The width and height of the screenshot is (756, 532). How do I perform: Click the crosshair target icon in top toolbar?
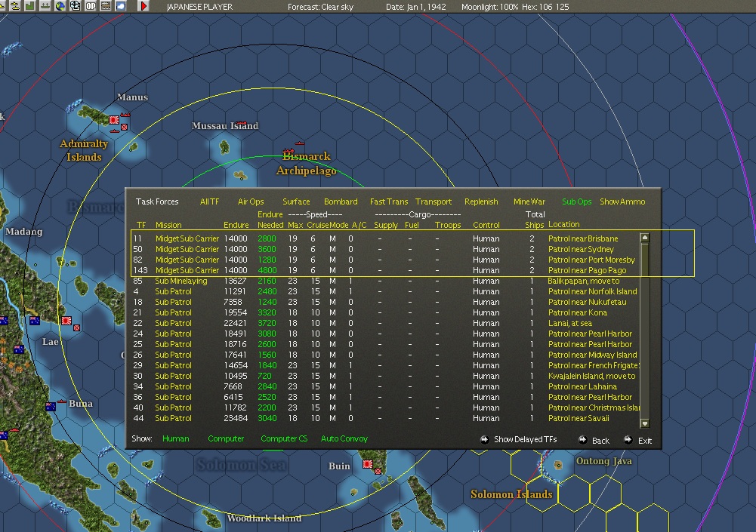click(x=76, y=6)
